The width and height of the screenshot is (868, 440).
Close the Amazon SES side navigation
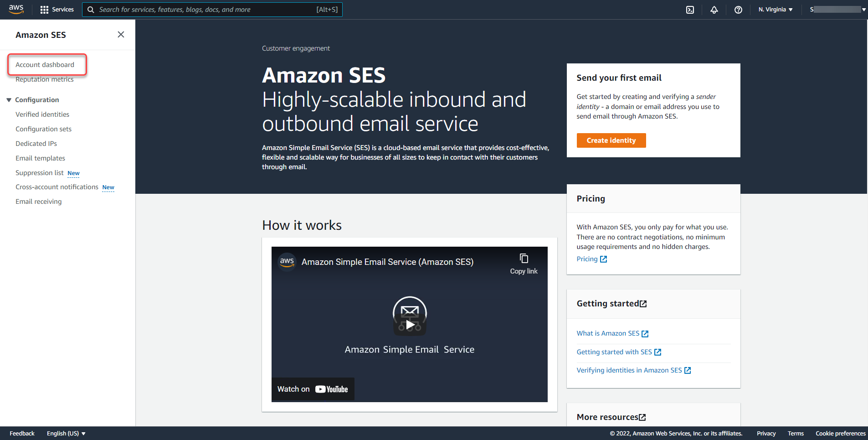coord(121,35)
